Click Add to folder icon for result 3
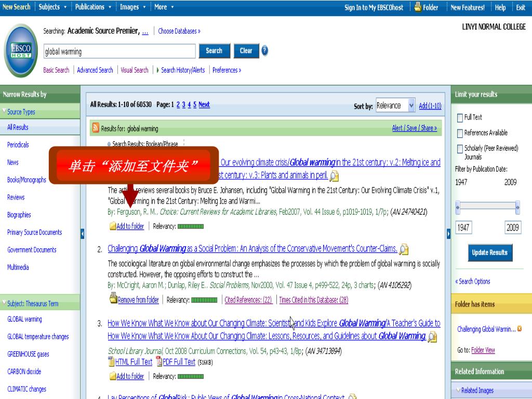Viewport: 532px width, 399px height. [113, 376]
